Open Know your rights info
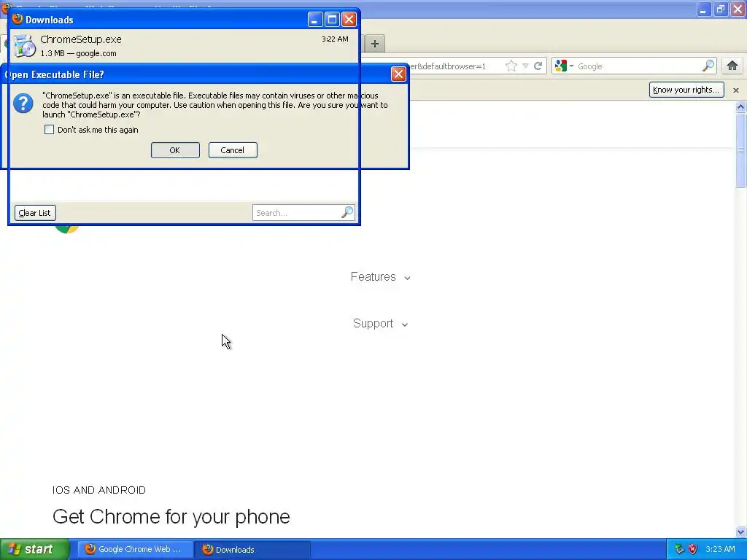747x560 pixels. 686,90
